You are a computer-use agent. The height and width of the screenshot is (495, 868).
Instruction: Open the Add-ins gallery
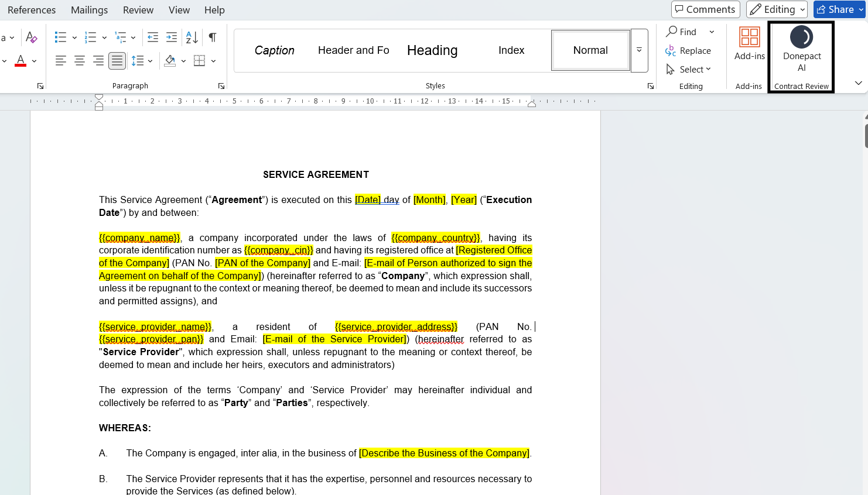tap(750, 44)
